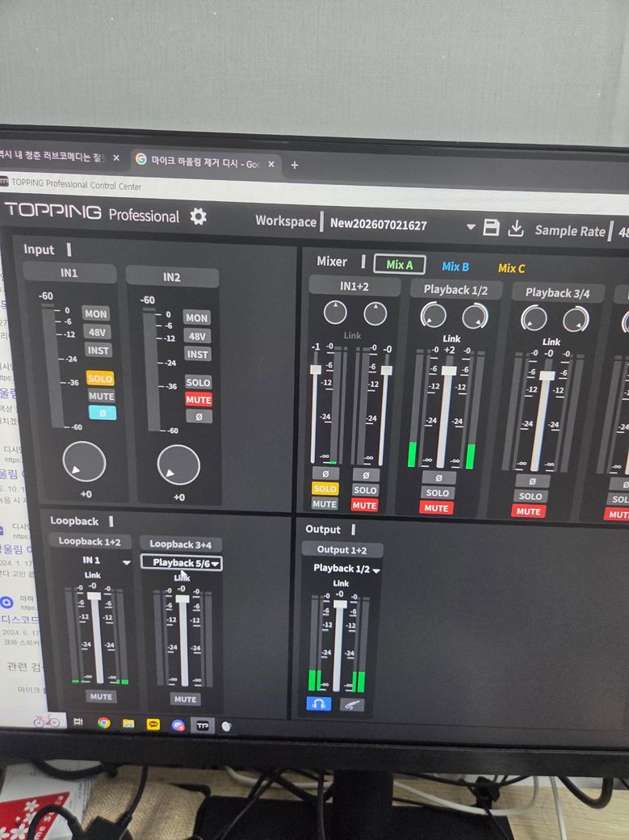Enable 48V phantom power on IN2

(197, 337)
